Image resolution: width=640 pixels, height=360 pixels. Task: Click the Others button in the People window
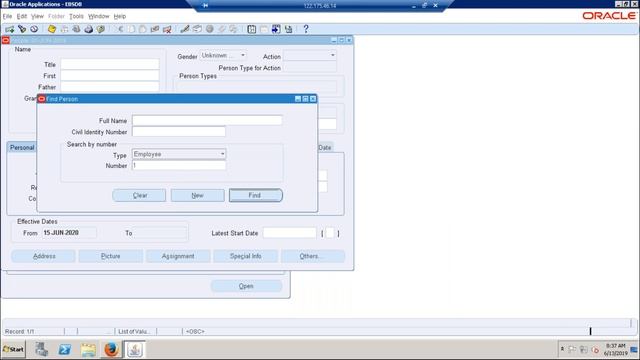[313, 256]
